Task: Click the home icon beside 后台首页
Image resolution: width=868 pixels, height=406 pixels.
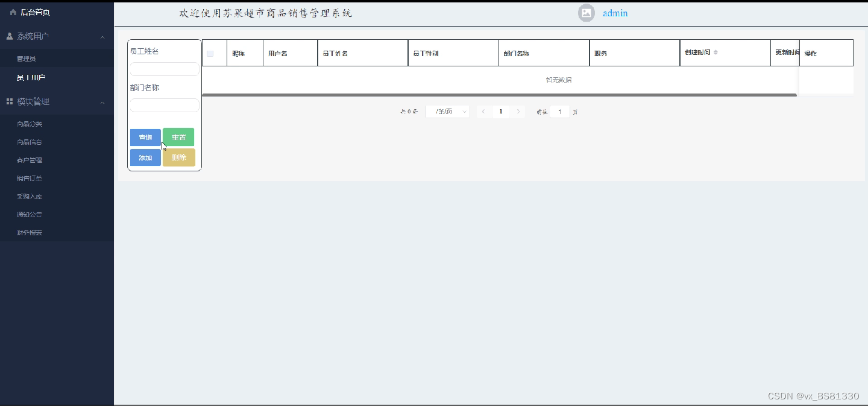Action: point(13,12)
